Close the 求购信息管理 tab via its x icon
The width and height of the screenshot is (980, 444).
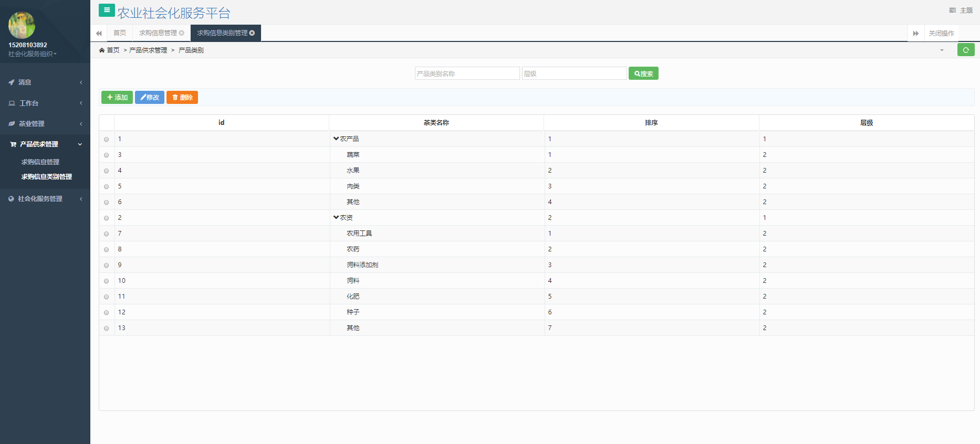pos(182,33)
